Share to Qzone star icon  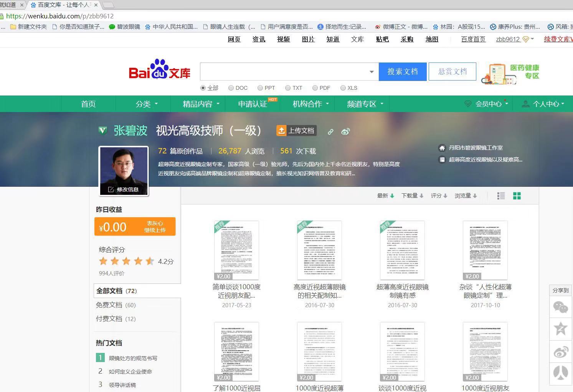(x=561, y=329)
